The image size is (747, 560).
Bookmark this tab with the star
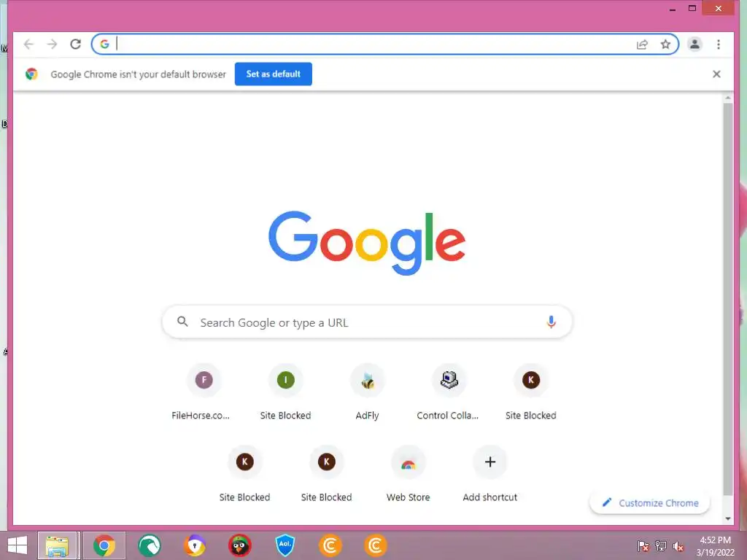pyautogui.click(x=665, y=44)
